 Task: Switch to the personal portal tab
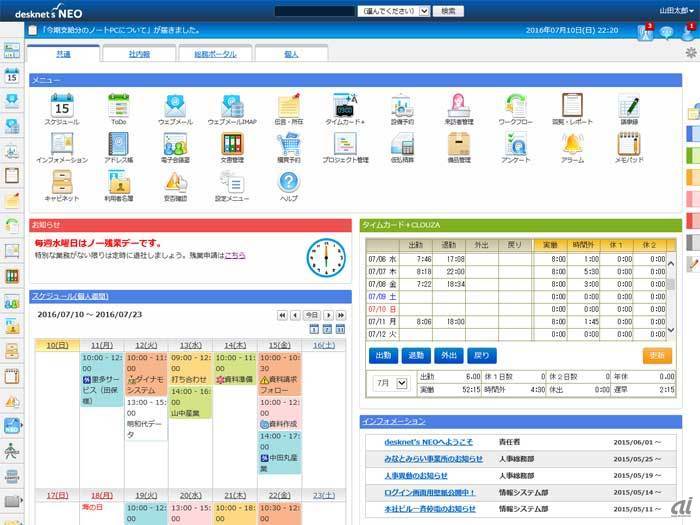[x=291, y=54]
